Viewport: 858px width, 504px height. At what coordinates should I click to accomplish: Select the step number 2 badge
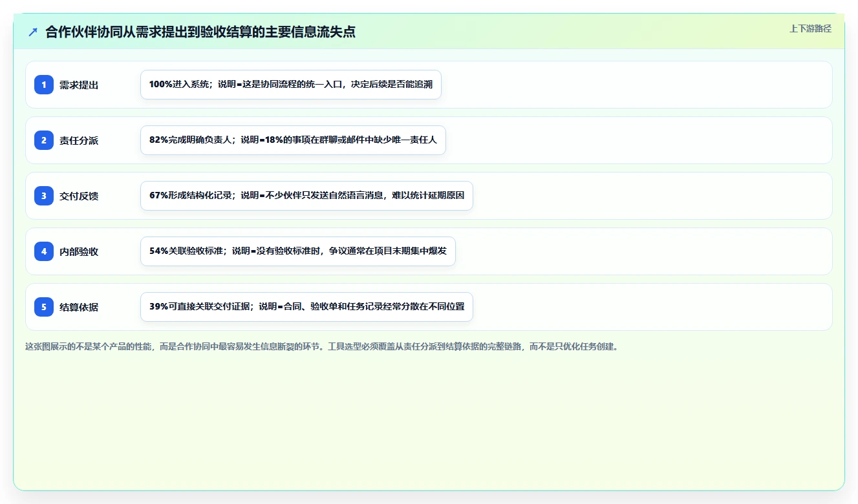click(44, 140)
